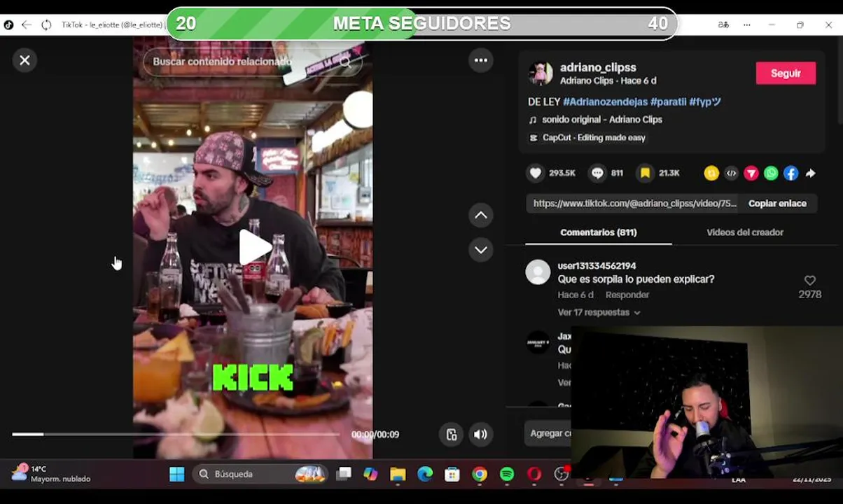Viewport: 843px width, 504px height.
Task: Repost the video with yellow repost icon
Action: [x=711, y=174]
